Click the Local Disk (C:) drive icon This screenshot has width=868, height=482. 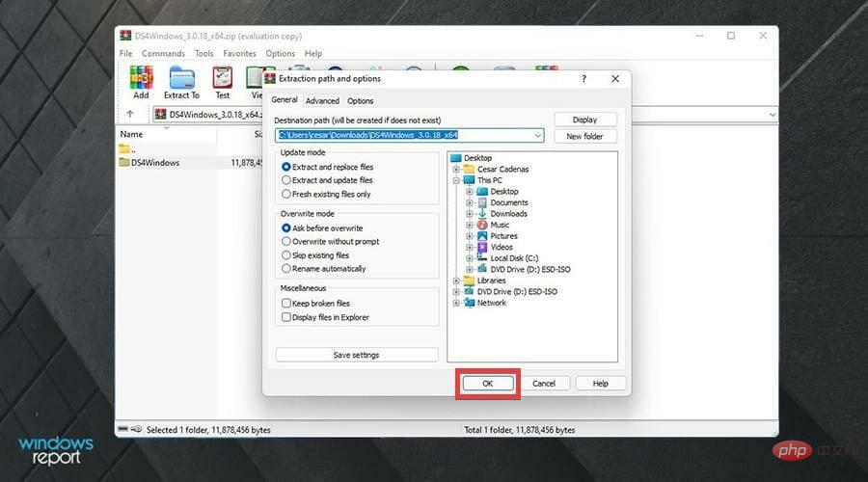coord(482,258)
